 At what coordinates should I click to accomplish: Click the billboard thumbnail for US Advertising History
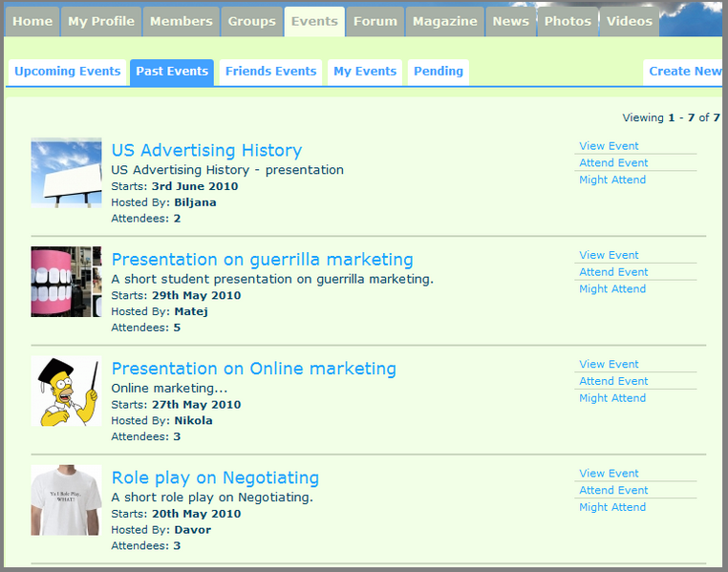(66, 173)
